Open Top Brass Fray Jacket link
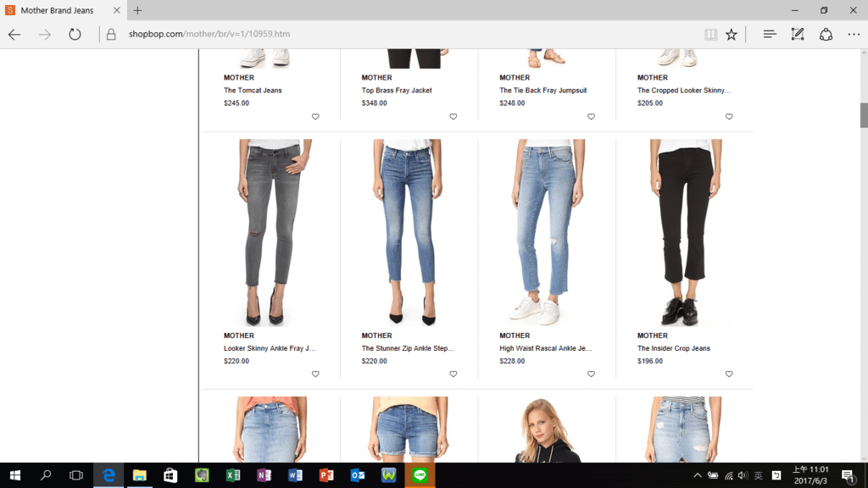The width and height of the screenshot is (868, 488). [397, 91]
